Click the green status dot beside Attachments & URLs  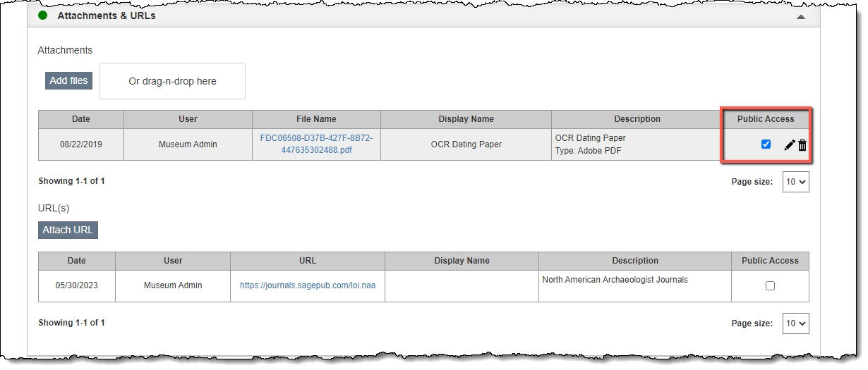[x=42, y=15]
